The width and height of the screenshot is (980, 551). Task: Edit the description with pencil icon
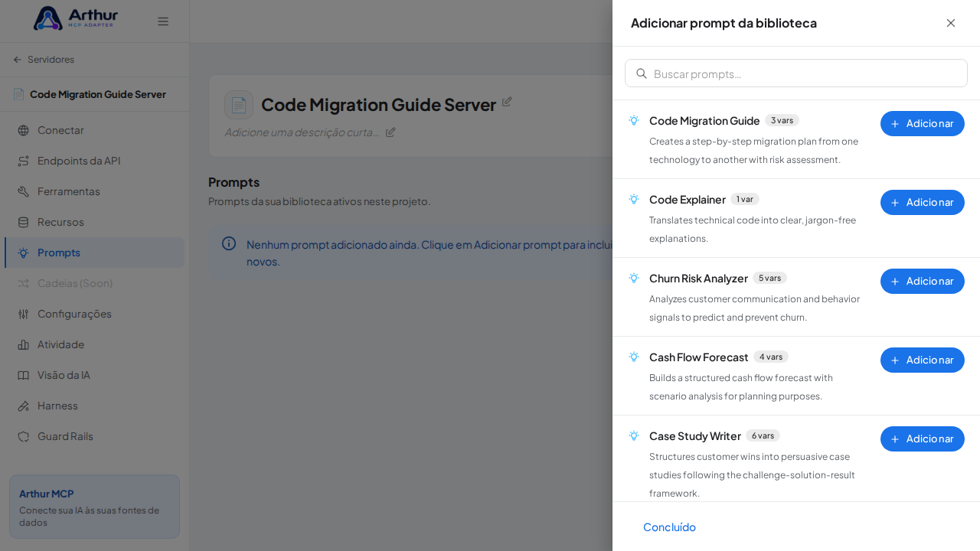tap(390, 132)
